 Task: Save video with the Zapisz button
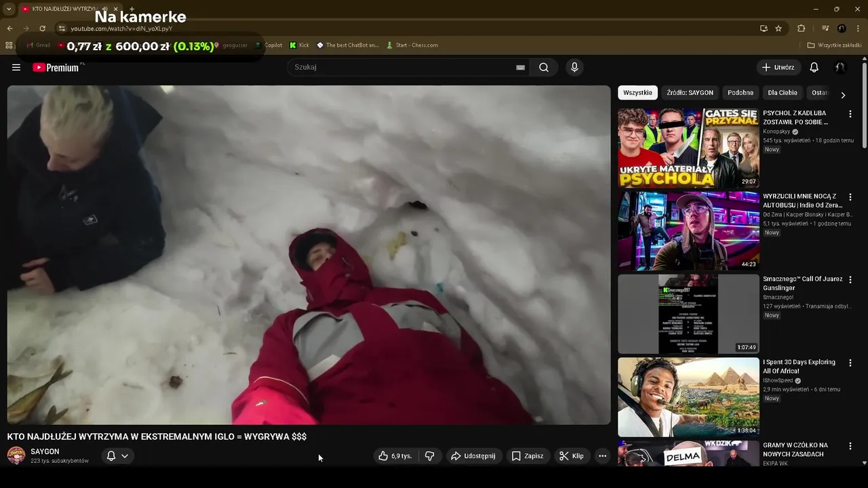coord(528,456)
